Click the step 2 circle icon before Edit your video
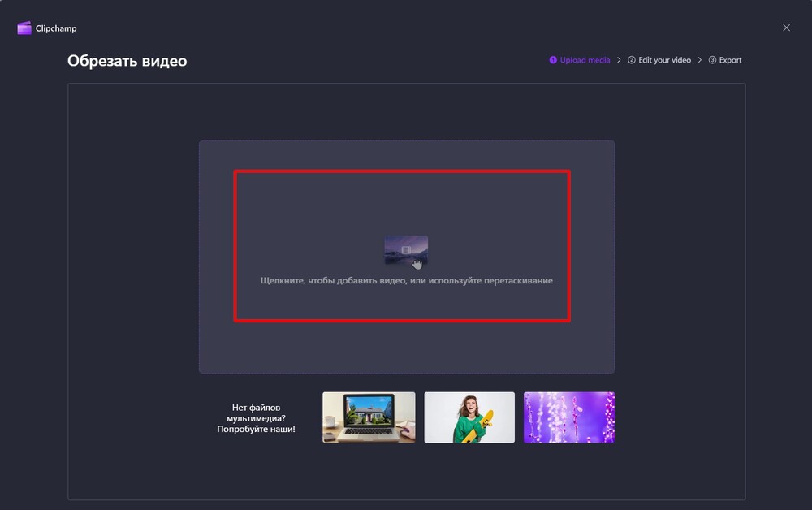The height and width of the screenshot is (510, 812). 632,59
